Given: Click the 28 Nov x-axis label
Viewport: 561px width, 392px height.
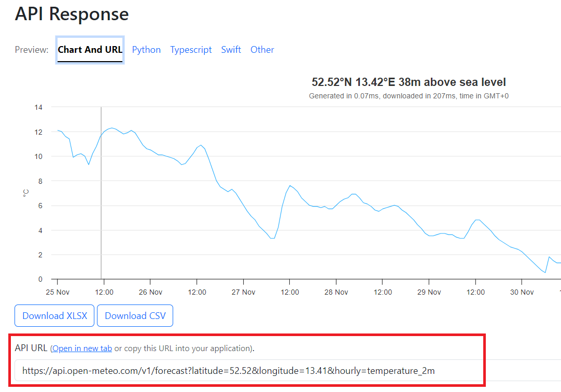Looking at the screenshot, I should (x=336, y=292).
